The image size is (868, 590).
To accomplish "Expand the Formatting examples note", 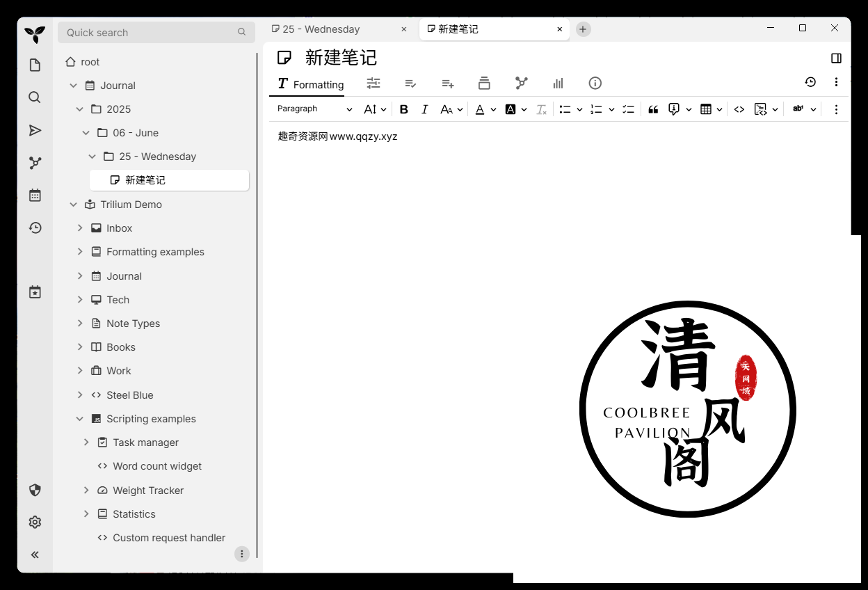I will point(80,252).
